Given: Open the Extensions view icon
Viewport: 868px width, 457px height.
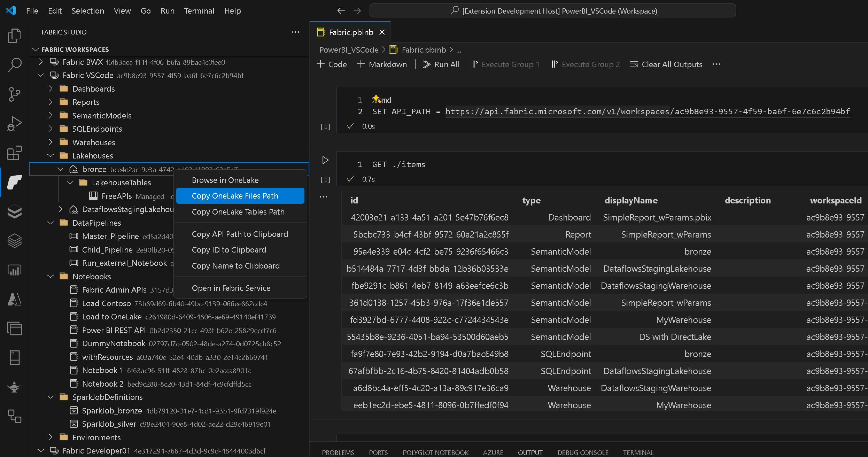Looking at the screenshot, I should point(14,153).
